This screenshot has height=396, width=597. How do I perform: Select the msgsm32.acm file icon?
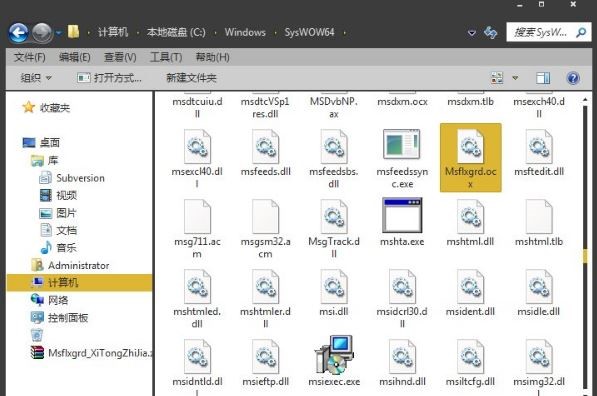click(265, 217)
